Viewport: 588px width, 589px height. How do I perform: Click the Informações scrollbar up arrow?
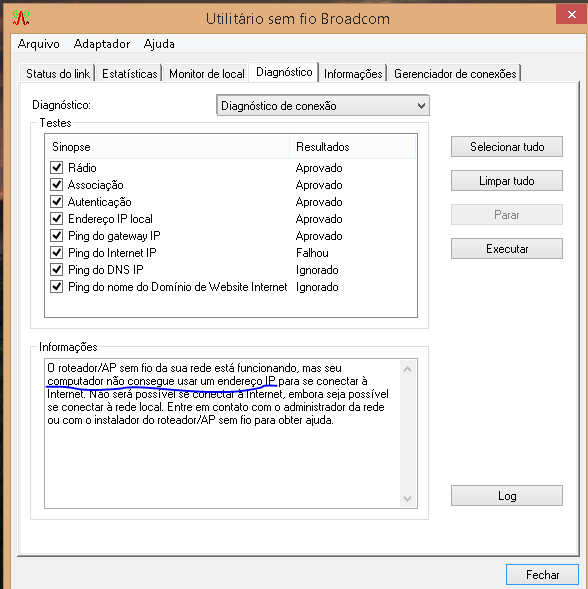coord(407,369)
